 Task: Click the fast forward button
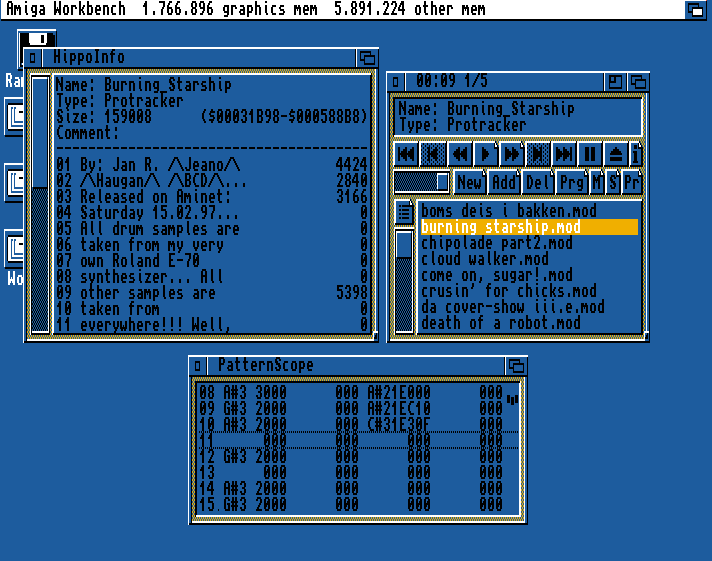[x=511, y=154]
